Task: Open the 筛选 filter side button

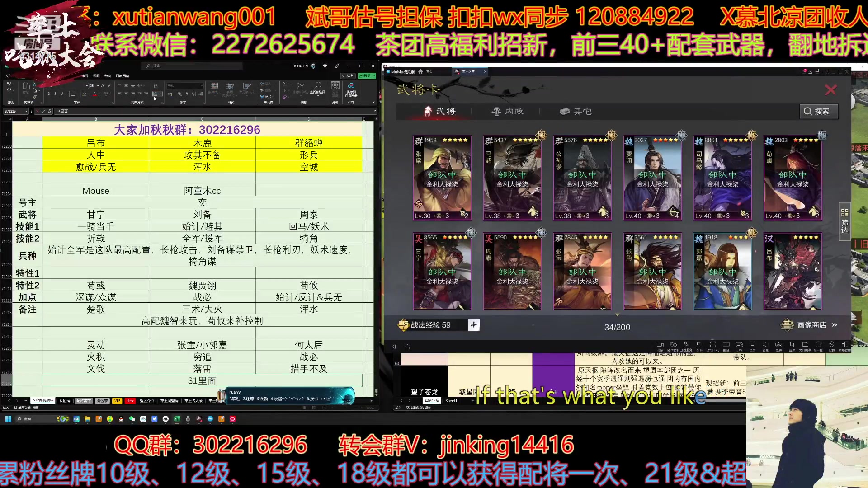Action: click(x=844, y=221)
